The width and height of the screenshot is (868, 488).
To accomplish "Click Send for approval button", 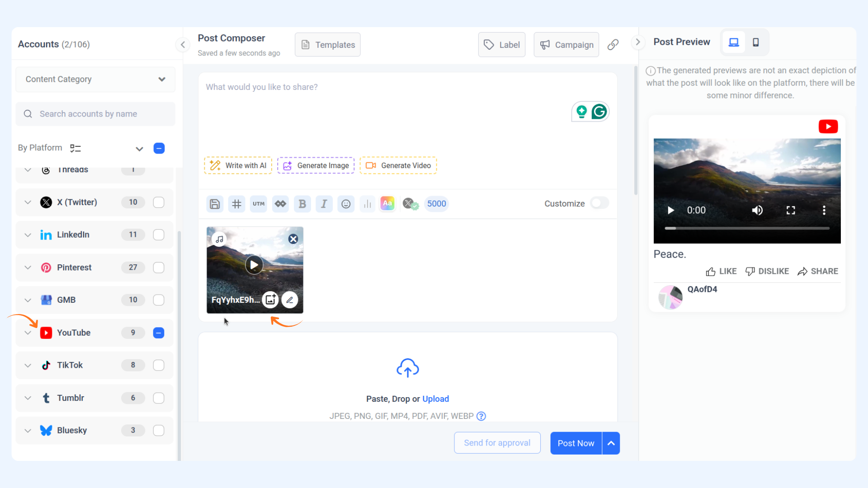I will point(497,443).
